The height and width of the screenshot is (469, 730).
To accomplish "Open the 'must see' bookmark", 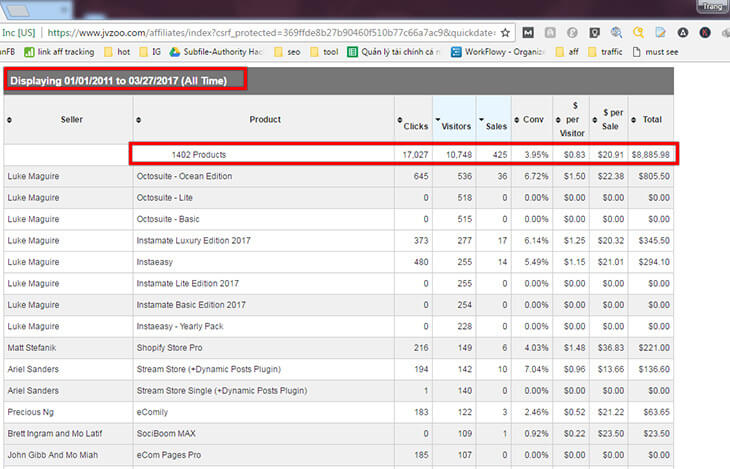I will 656,52.
